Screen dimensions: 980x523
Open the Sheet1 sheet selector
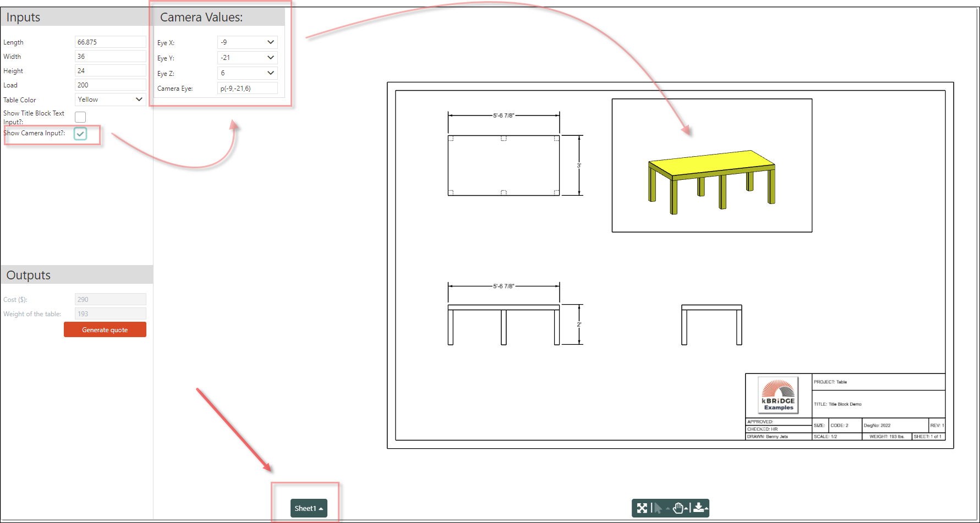(309, 508)
